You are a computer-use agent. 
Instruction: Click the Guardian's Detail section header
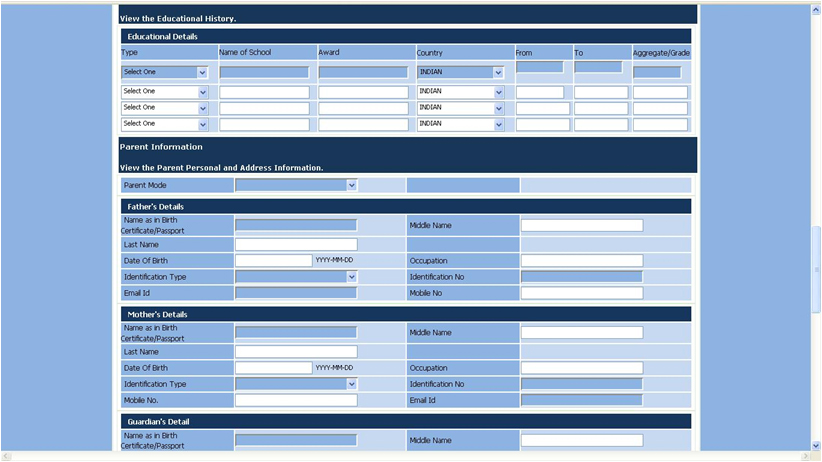pos(406,422)
